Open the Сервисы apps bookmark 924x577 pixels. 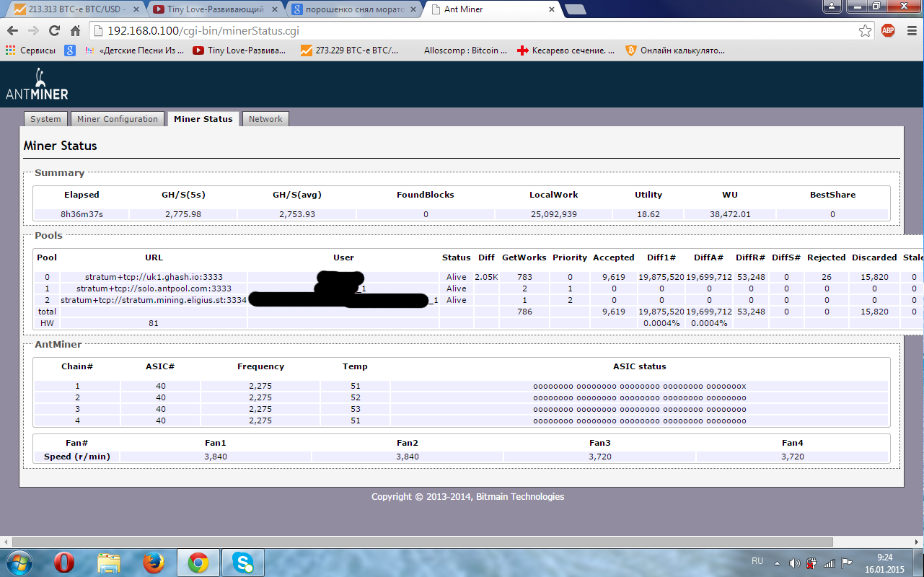[31, 50]
